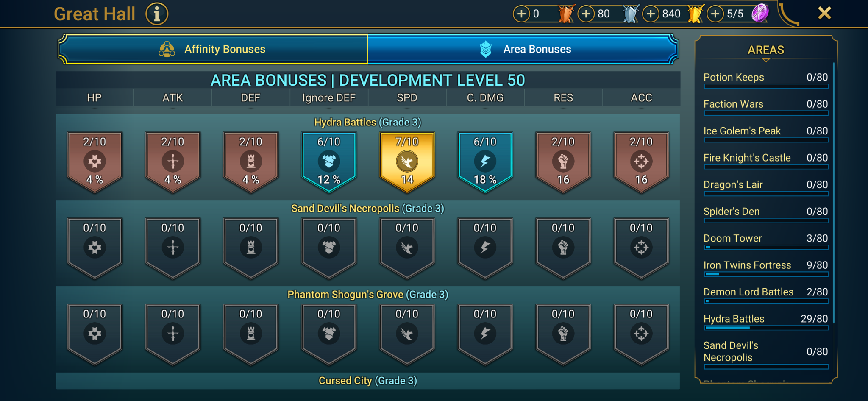Add bronze medals with plus icon
The height and width of the screenshot is (401, 868).
(x=521, y=14)
